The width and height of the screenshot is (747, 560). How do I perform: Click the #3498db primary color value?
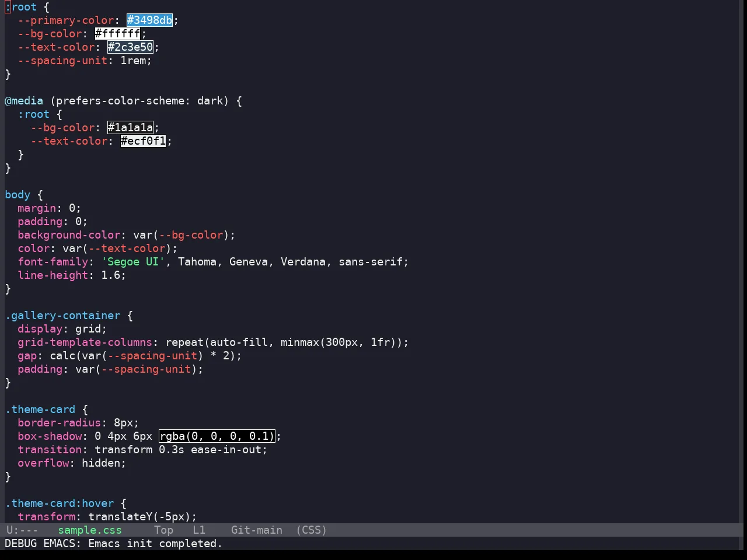[150, 20]
